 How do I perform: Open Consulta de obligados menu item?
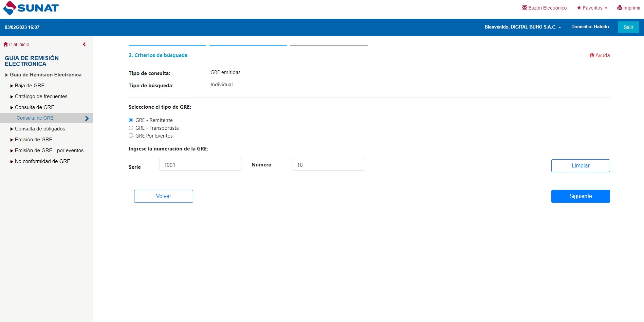pos(40,129)
